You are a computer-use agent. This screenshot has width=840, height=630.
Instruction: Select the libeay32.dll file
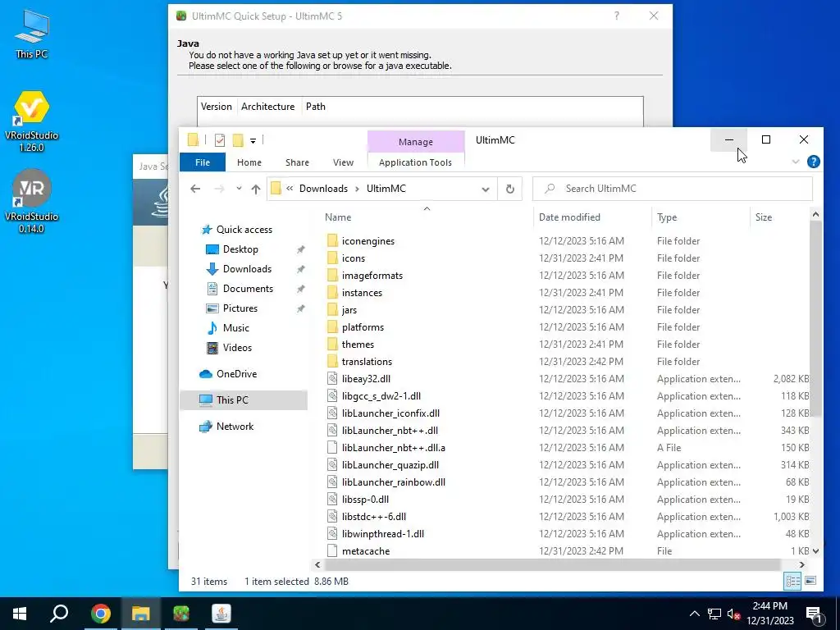366,379
